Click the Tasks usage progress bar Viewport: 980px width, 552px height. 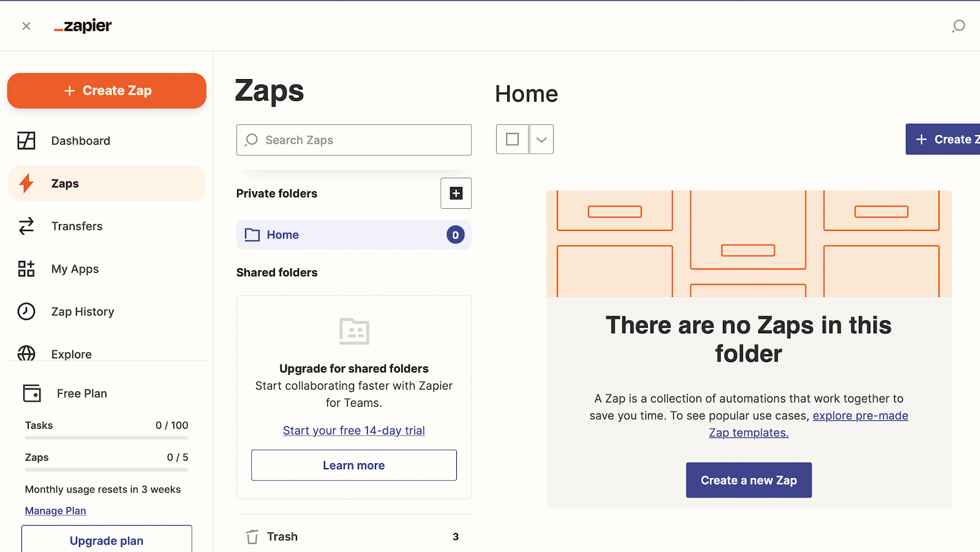(107, 437)
